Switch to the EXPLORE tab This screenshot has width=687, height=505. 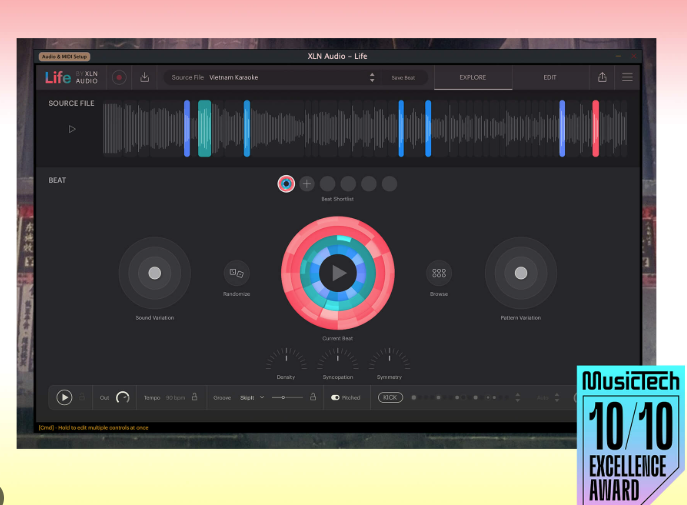click(473, 78)
